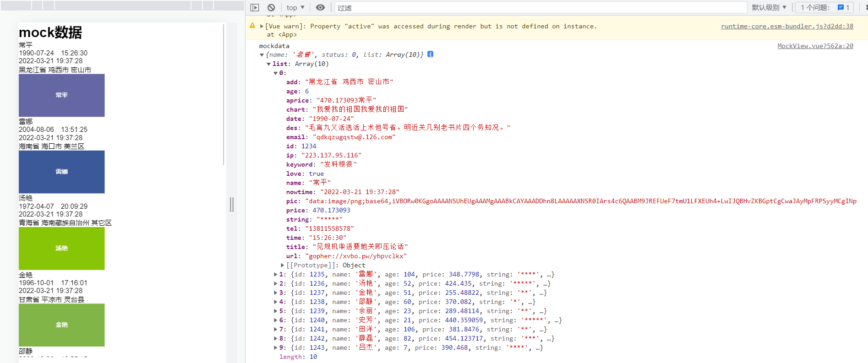Expand list item 9 with id 1243
Viewport: 868px width, 363px height.
point(275,347)
